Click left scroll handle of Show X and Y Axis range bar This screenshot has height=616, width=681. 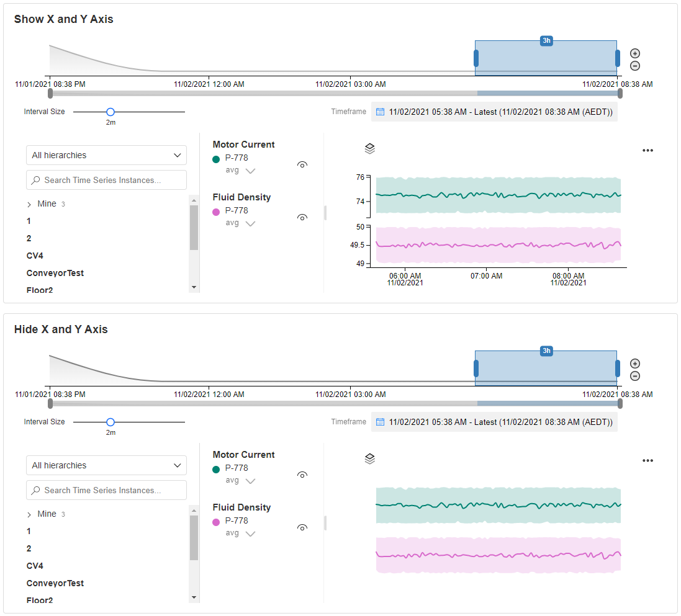50,93
